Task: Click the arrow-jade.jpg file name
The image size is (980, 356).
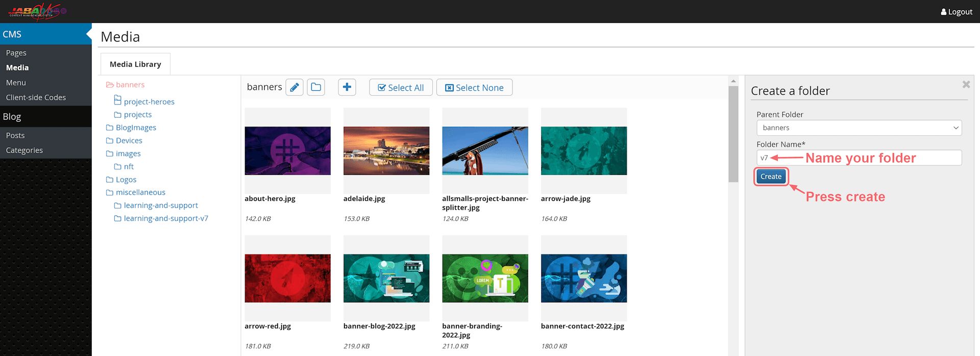Action: [566, 199]
